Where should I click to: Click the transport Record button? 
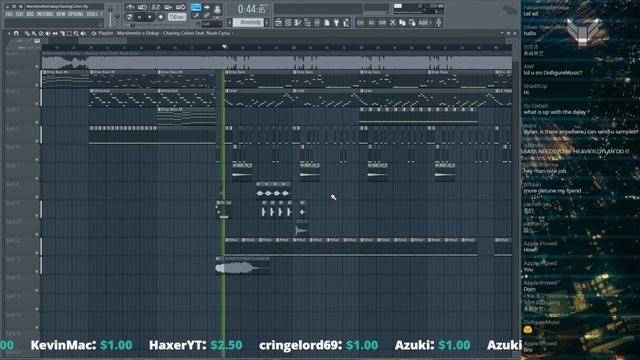click(x=161, y=17)
